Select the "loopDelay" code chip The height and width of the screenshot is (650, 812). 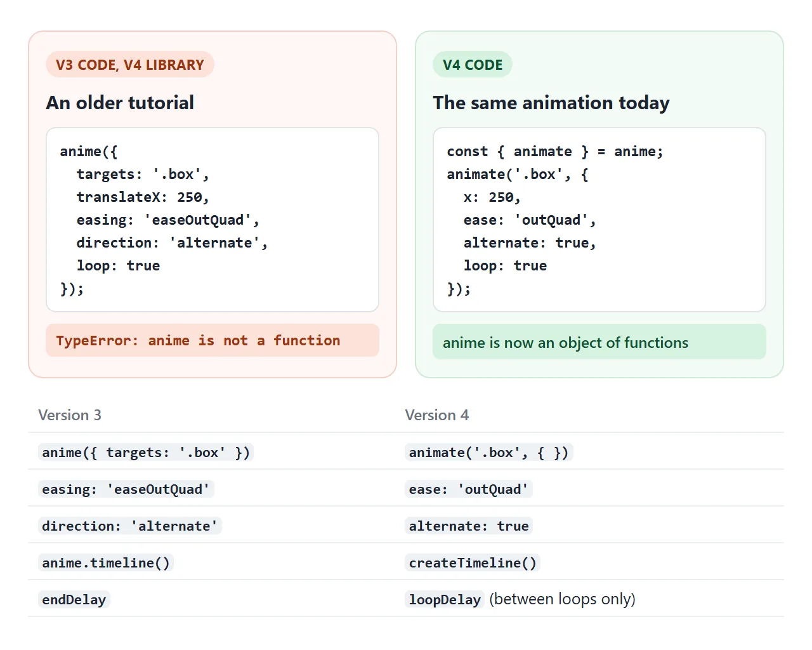point(445,600)
